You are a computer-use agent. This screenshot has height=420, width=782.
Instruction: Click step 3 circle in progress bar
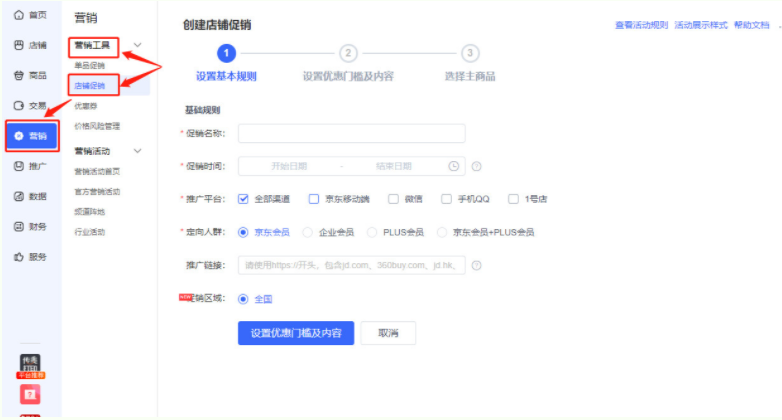[470, 53]
